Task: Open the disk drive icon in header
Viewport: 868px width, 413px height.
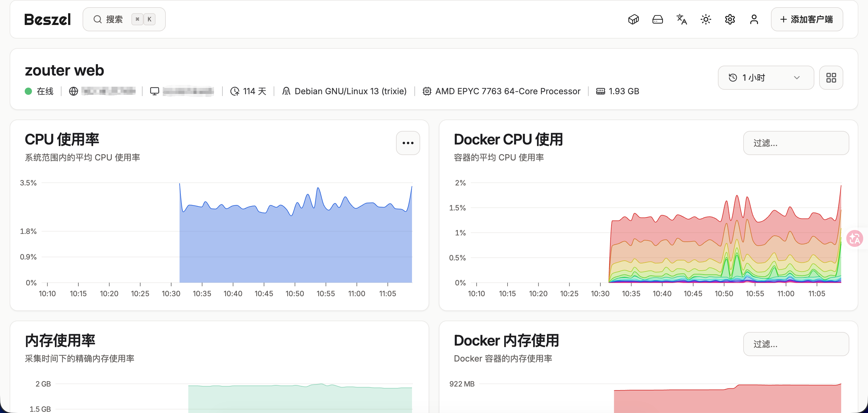Action: [657, 20]
